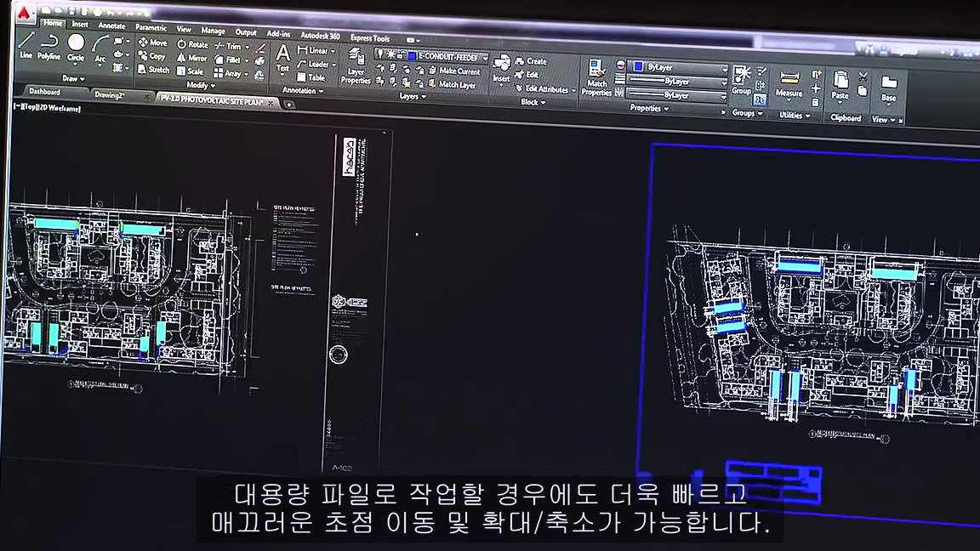The height and width of the screenshot is (551, 980).
Task: Open the lineweight ByLayer dropdown
Action: 677,82
